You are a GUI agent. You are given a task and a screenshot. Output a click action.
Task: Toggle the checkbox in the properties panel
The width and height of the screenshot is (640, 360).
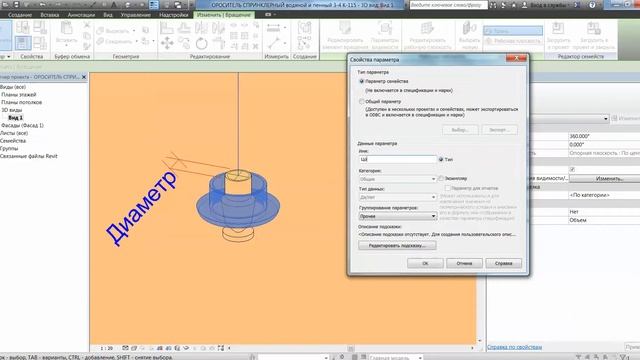pos(572,169)
